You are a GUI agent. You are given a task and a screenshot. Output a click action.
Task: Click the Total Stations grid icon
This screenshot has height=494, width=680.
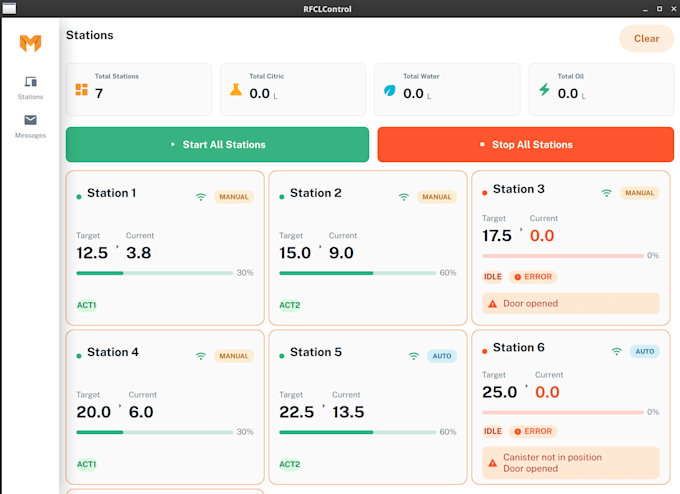(x=82, y=89)
